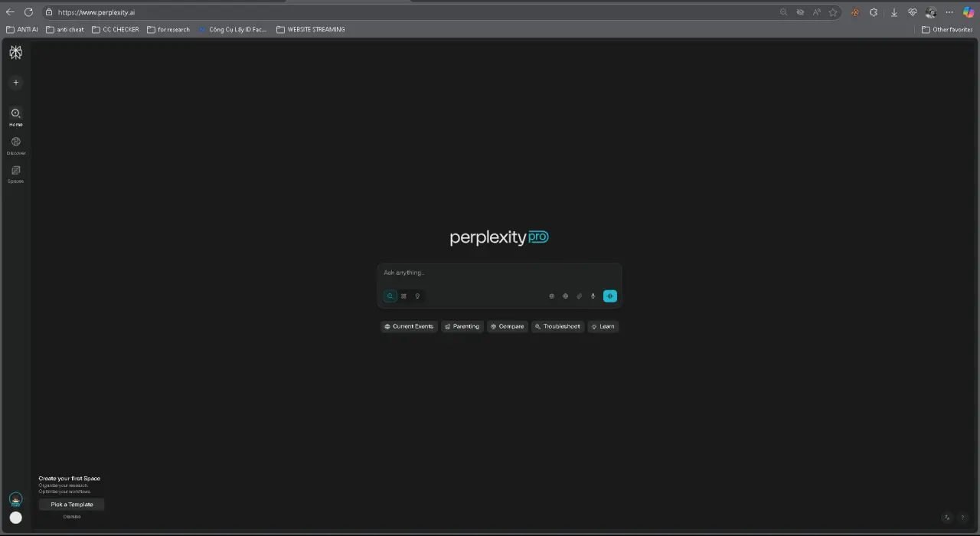Choose the Current Events suggestion chip

(x=409, y=326)
